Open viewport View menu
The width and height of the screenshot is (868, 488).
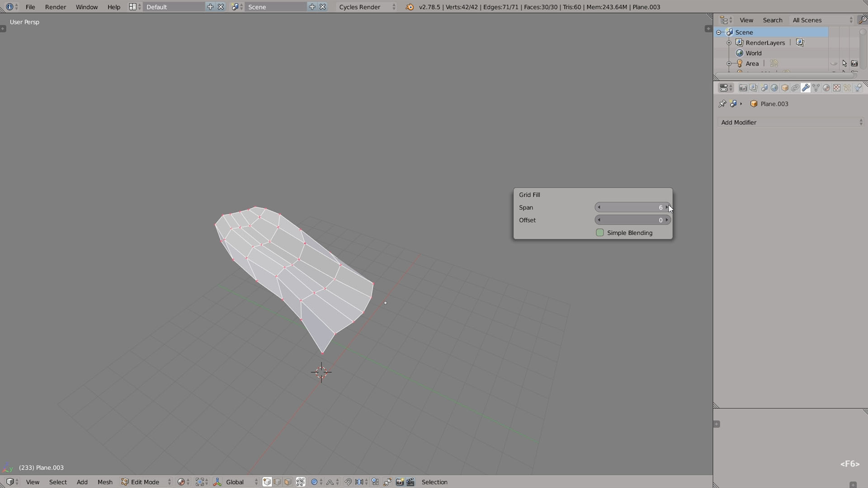33,482
